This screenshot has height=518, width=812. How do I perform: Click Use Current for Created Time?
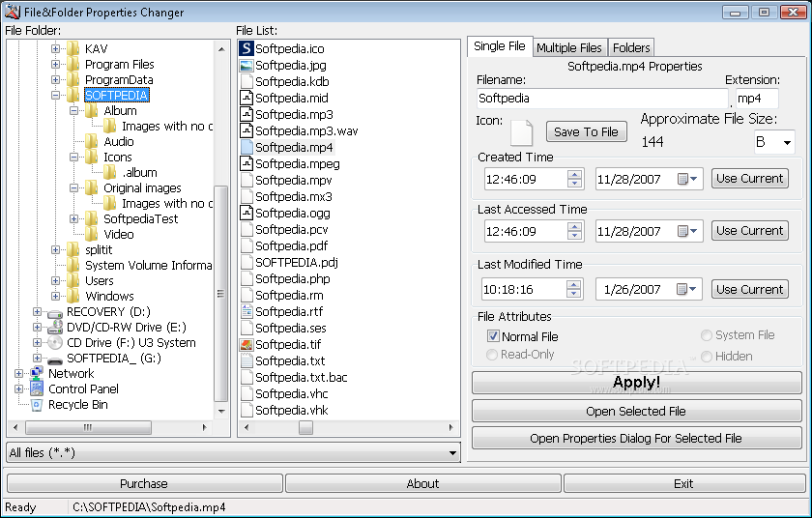tap(750, 179)
